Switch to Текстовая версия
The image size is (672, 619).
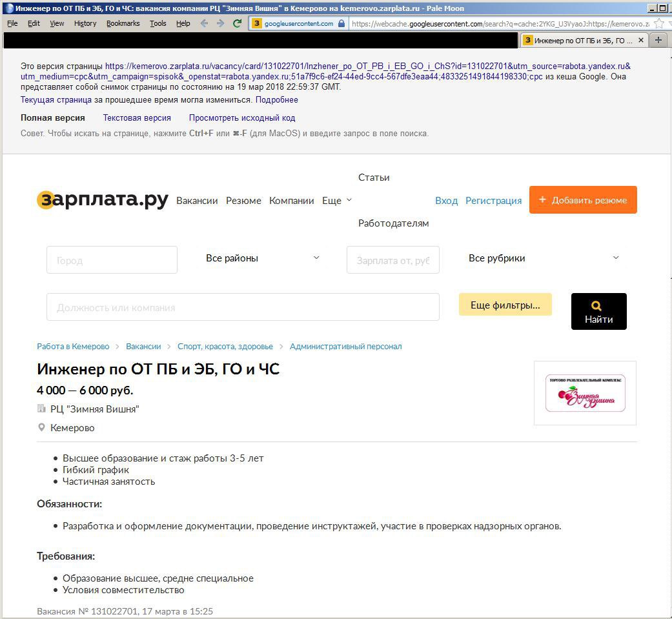137,118
